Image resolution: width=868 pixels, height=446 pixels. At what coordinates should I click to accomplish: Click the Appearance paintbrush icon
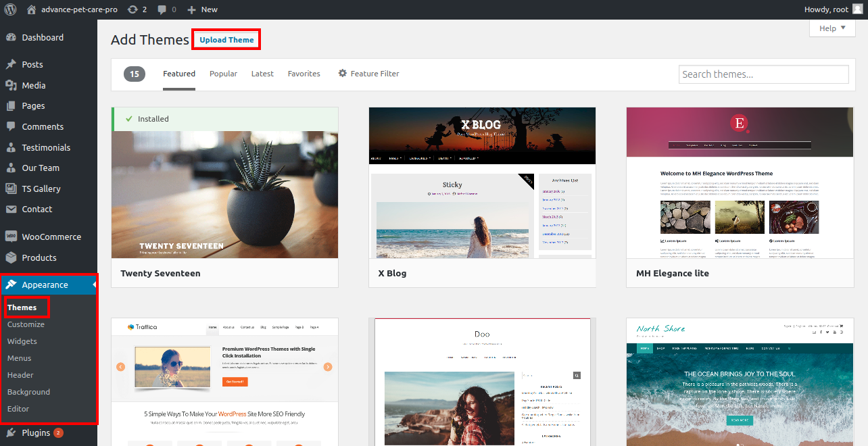(x=11, y=285)
